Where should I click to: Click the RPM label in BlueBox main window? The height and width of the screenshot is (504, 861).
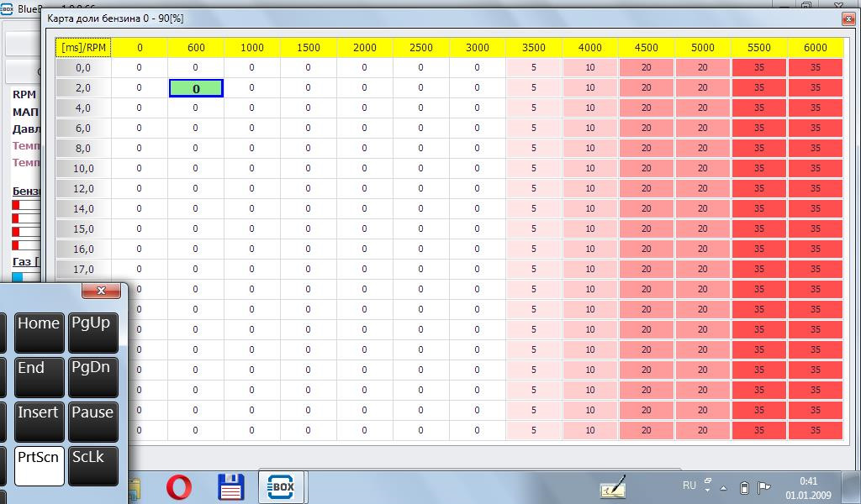(24, 95)
